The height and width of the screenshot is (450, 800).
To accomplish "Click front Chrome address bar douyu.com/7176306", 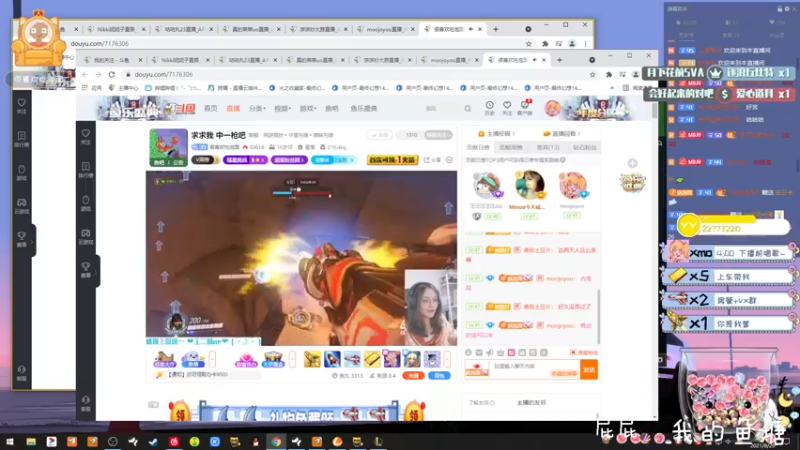I will pyautogui.click(x=164, y=74).
